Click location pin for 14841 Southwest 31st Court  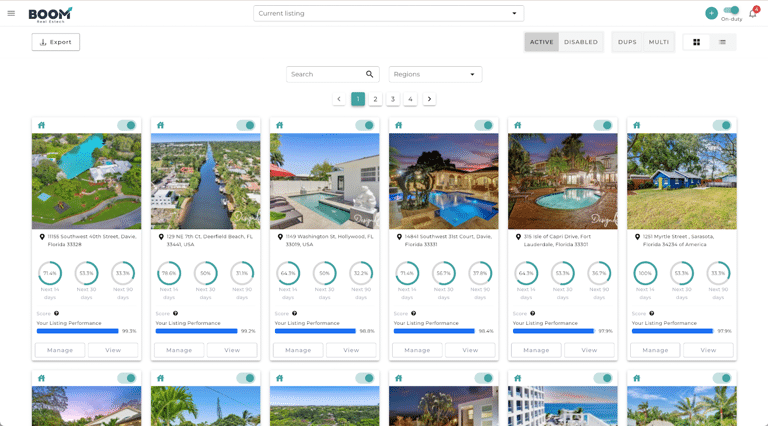coord(399,237)
